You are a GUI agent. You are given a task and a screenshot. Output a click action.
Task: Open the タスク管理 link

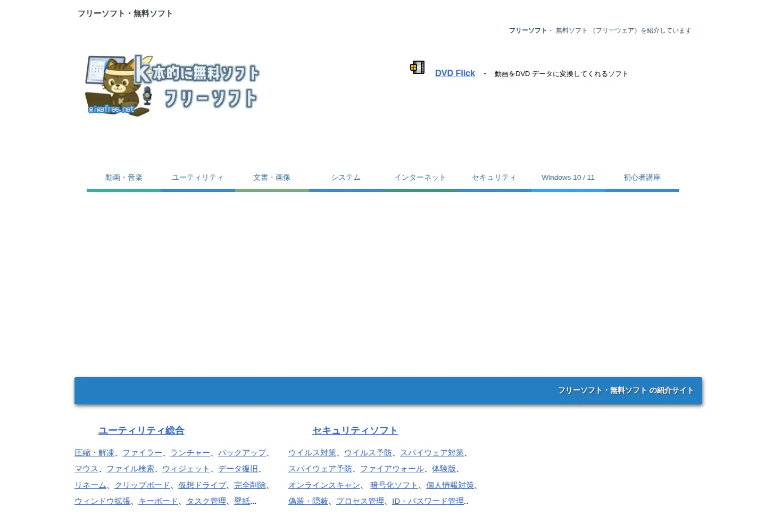point(206,501)
